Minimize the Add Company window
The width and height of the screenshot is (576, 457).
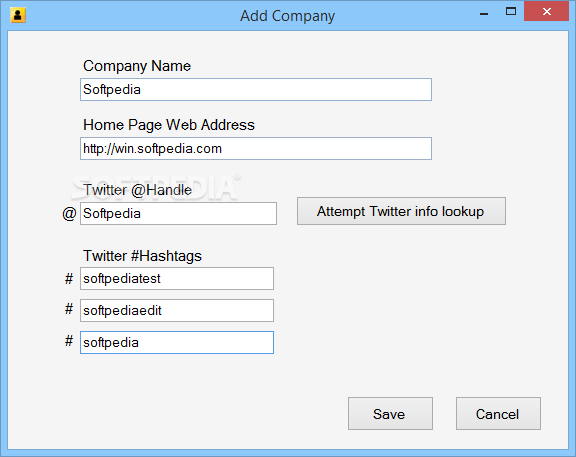(x=484, y=14)
